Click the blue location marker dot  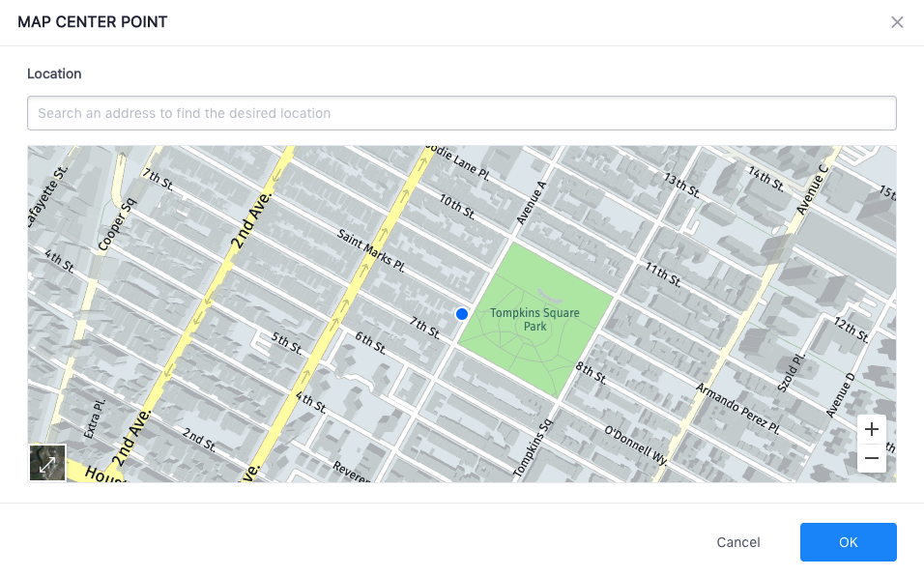462,314
